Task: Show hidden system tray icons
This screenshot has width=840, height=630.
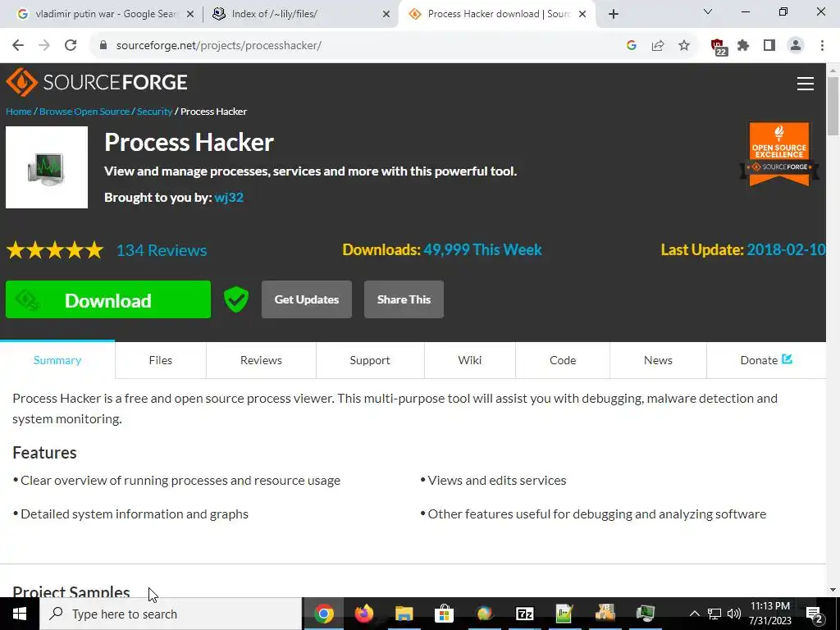Action: tap(694, 614)
